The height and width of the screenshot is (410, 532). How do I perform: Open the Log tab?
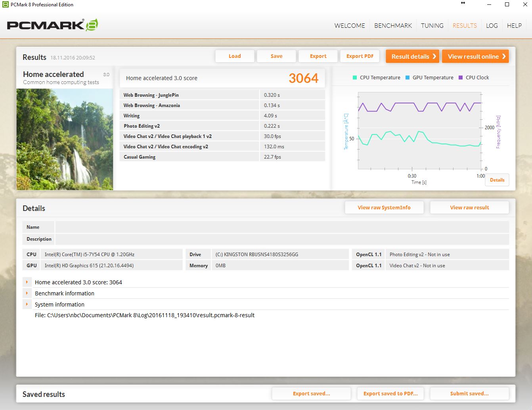pos(492,25)
